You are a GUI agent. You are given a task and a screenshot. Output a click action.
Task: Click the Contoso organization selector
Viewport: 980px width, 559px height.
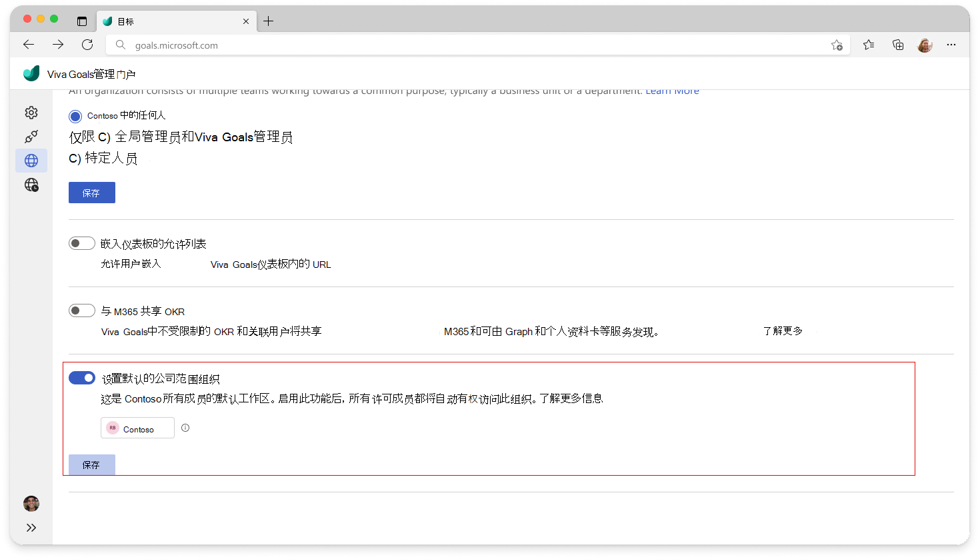click(137, 428)
